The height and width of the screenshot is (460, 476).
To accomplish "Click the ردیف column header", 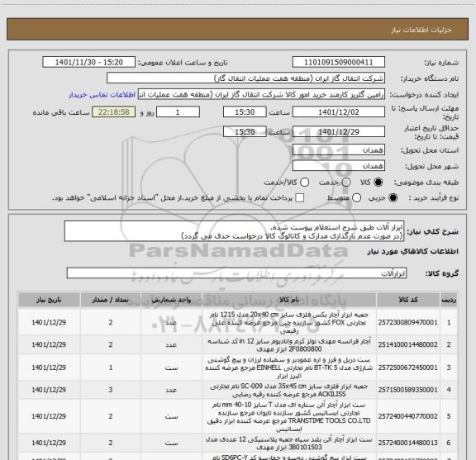I will coord(449,300).
